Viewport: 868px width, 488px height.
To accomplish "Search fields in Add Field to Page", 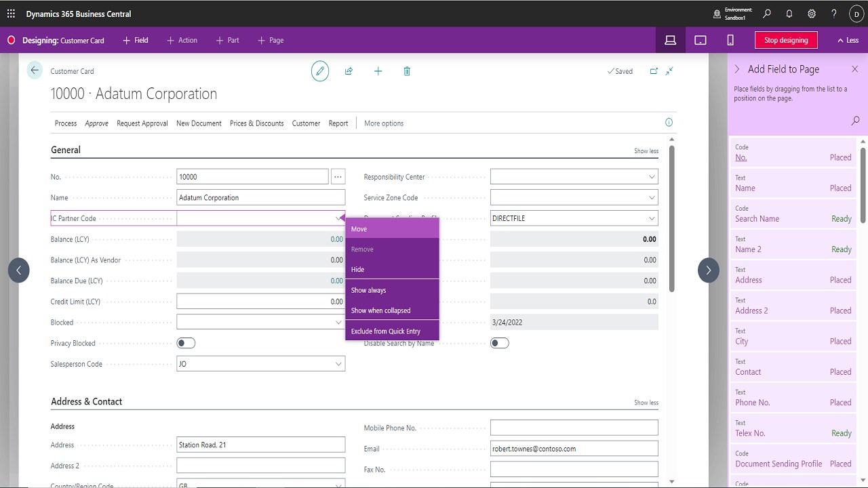I will coord(856,121).
